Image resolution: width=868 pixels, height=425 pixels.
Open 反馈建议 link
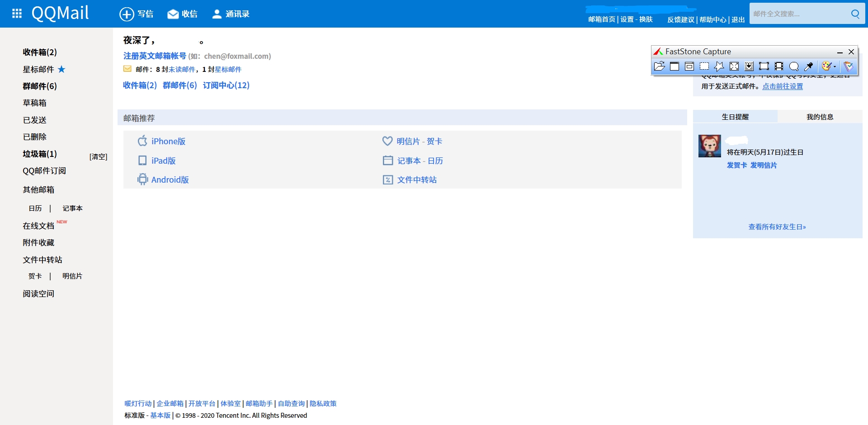point(681,19)
